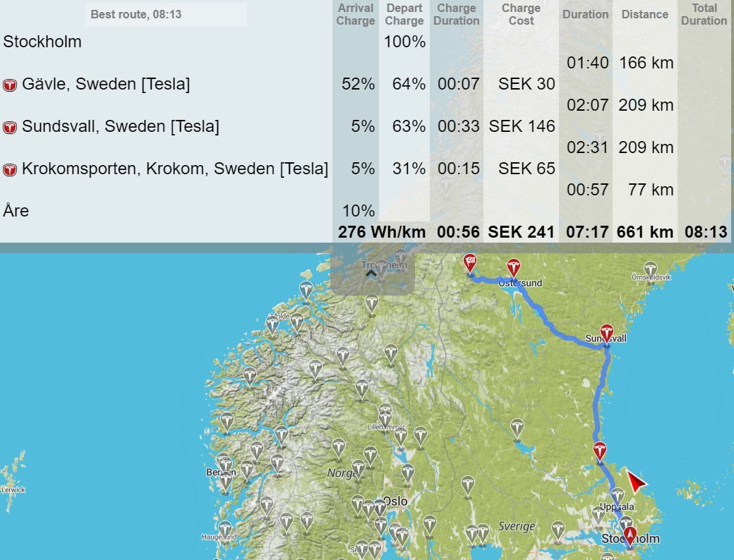Click the Bergen city label on map

coord(221,473)
